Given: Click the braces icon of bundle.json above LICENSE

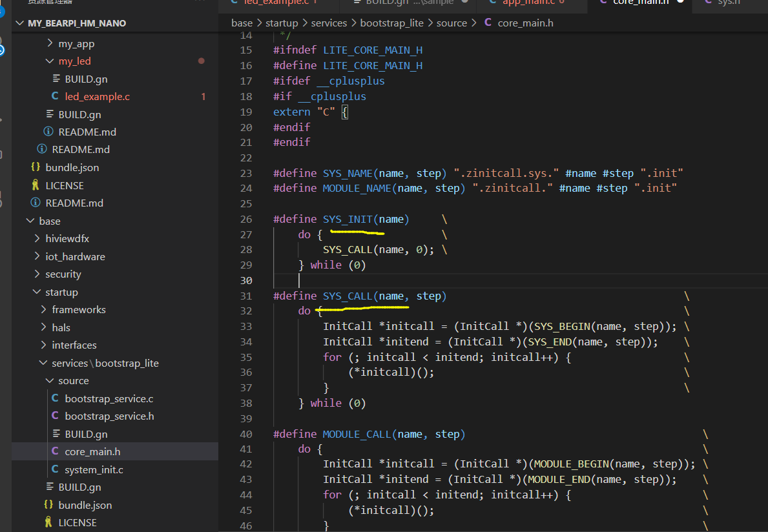Looking at the screenshot, I should click(36, 167).
